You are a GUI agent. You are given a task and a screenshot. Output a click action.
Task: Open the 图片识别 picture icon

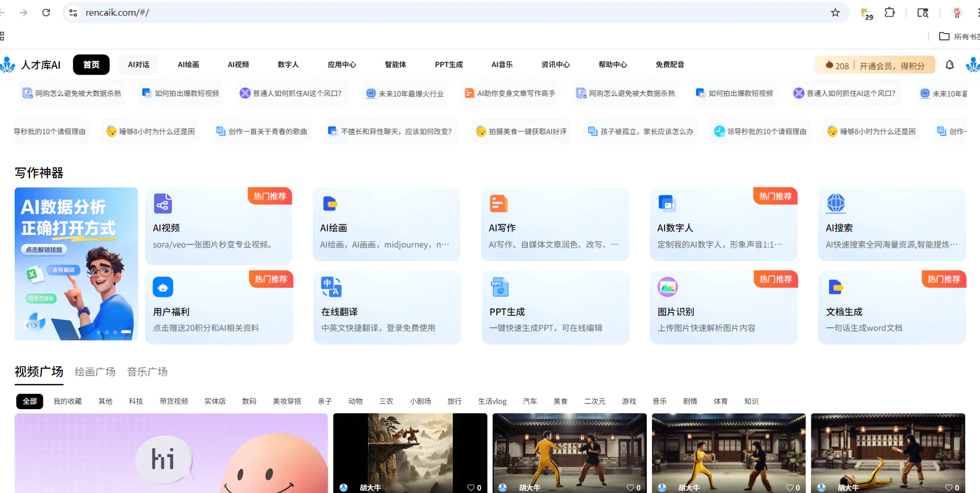point(668,287)
